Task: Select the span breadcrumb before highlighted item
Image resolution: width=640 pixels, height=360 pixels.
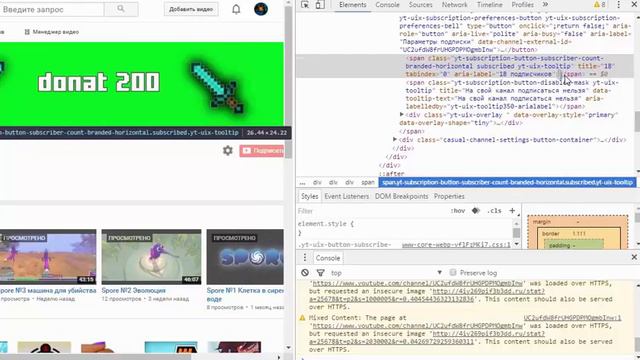Action: 367,182
